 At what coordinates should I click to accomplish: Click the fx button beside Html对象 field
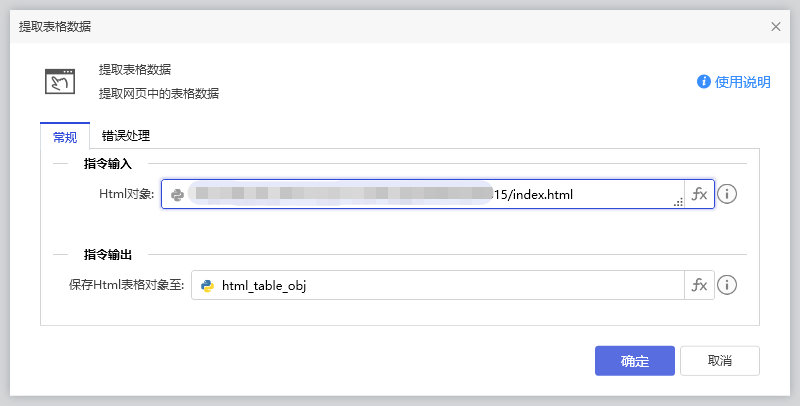[x=699, y=194]
